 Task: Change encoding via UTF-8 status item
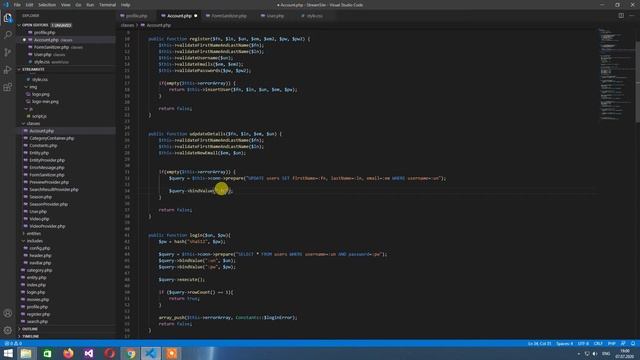click(583, 344)
